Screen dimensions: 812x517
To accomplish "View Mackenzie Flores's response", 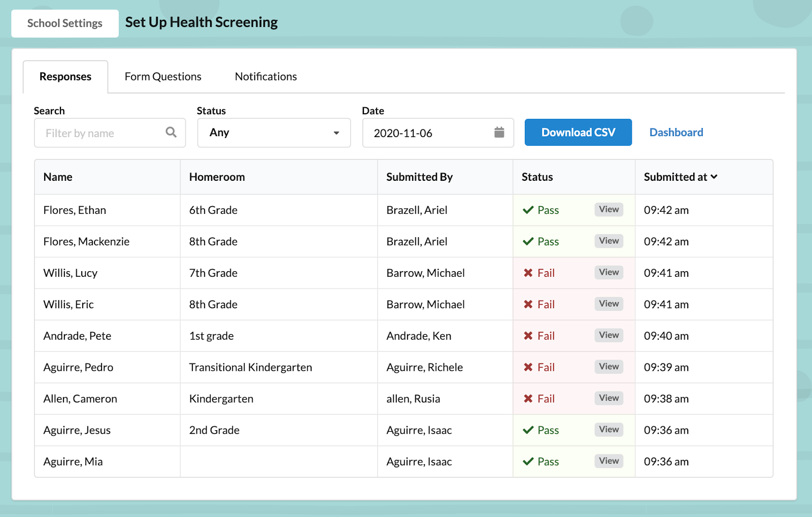I will (x=609, y=241).
